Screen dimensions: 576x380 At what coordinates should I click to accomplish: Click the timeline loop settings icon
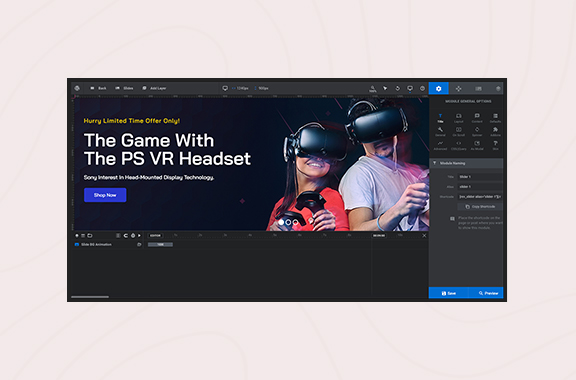[x=133, y=236]
